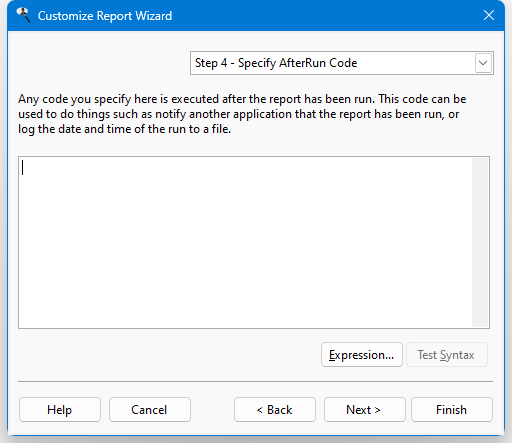Open the Expression builder
Screen dimensions: 512x443
coord(362,355)
